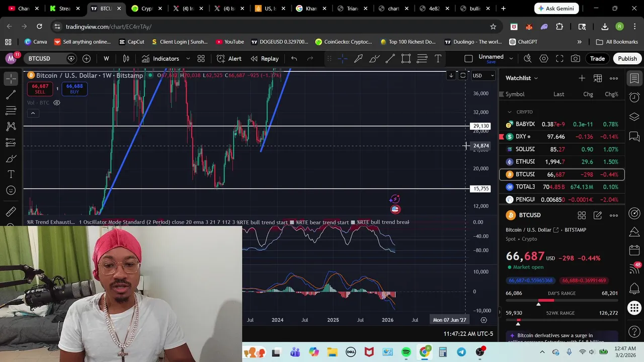644x362 pixels.
Task: Open watchlist more options three dots
Action: coord(614,78)
